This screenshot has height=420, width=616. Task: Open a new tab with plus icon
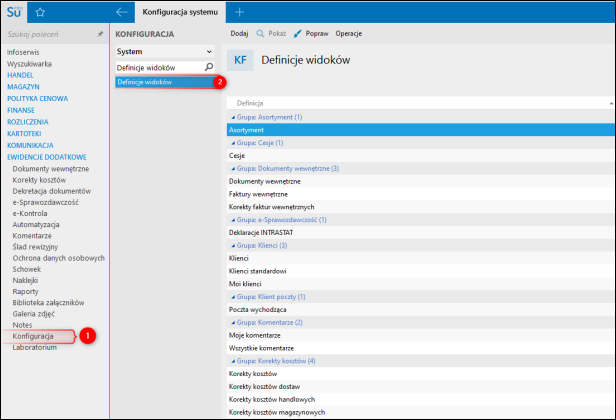(x=239, y=12)
